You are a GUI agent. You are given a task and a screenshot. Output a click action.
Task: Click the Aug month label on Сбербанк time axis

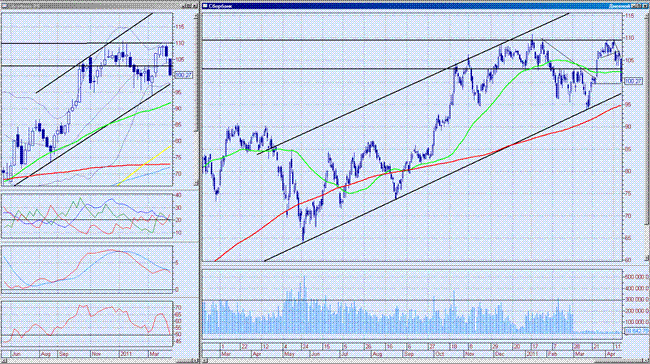[x=377, y=354]
